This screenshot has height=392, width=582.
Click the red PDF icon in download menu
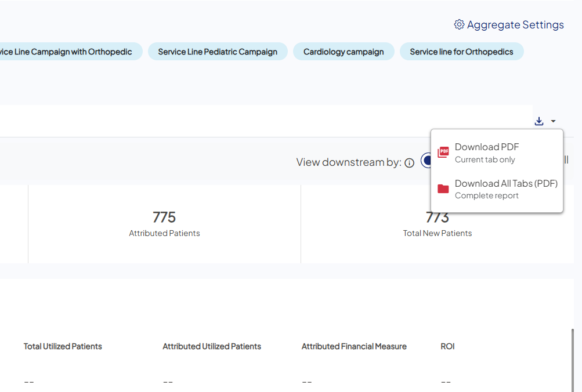[443, 152]
